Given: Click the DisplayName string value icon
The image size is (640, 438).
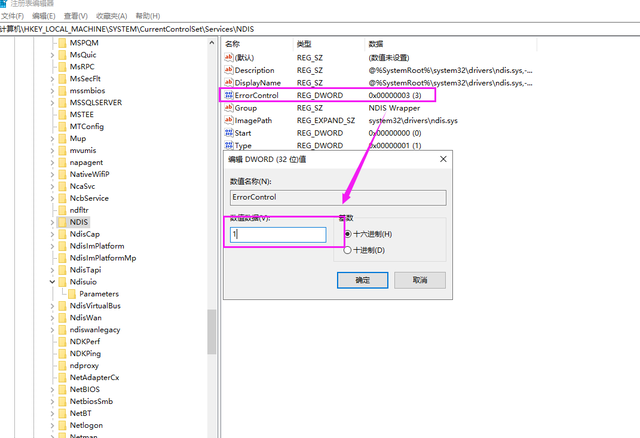Looking at the screenshot, I should 229,82.
